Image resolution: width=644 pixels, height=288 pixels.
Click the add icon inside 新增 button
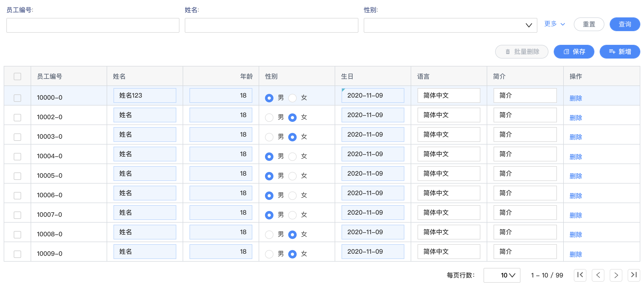612,52
